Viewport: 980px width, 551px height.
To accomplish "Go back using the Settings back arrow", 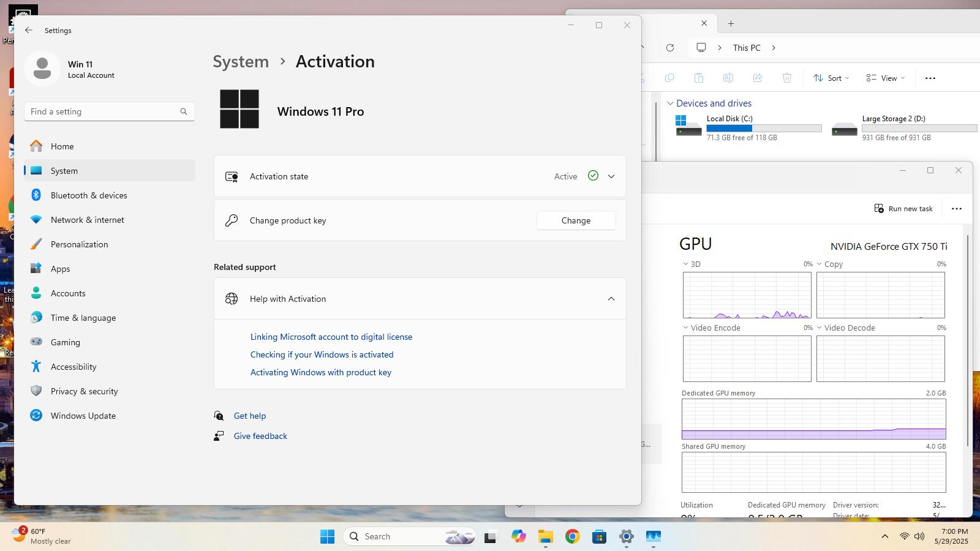I will [x=29, y=30].
